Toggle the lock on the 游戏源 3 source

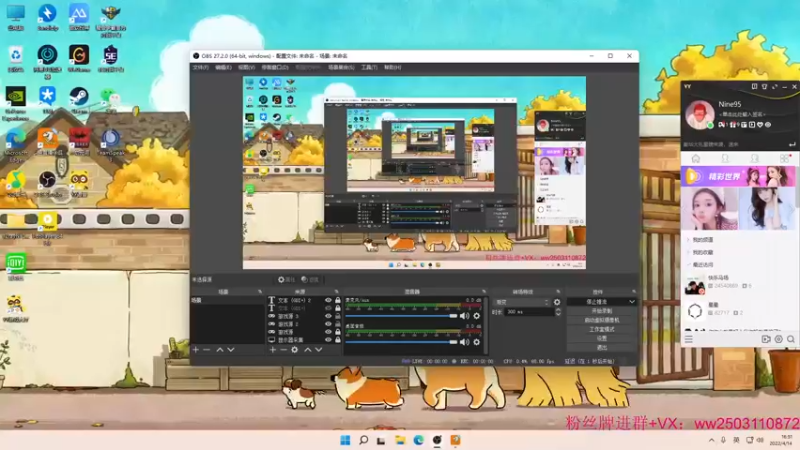coord(338,316)
